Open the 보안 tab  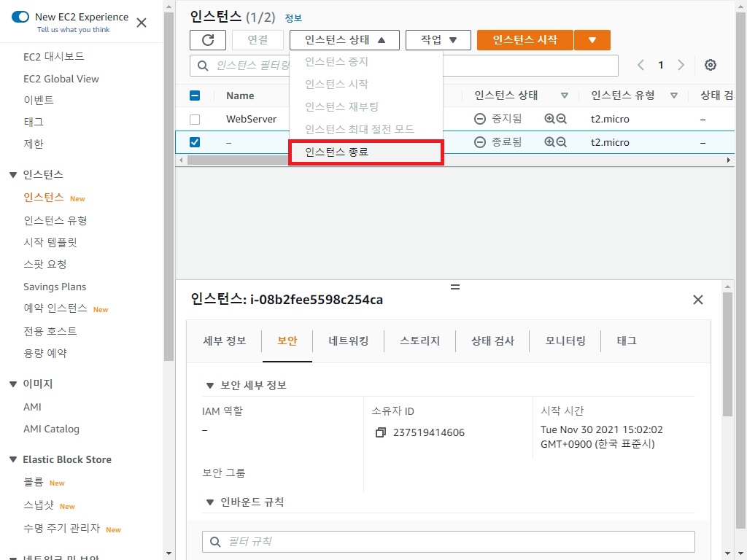[287, 341]
